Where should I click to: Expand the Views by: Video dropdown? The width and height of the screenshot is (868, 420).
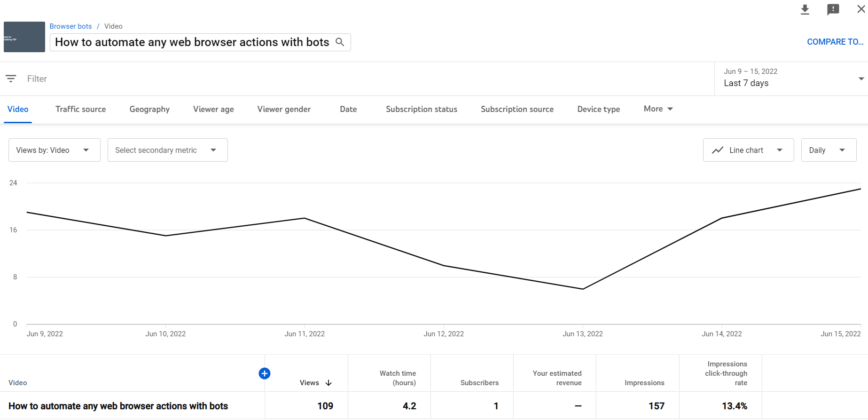[x=55, y=150]
